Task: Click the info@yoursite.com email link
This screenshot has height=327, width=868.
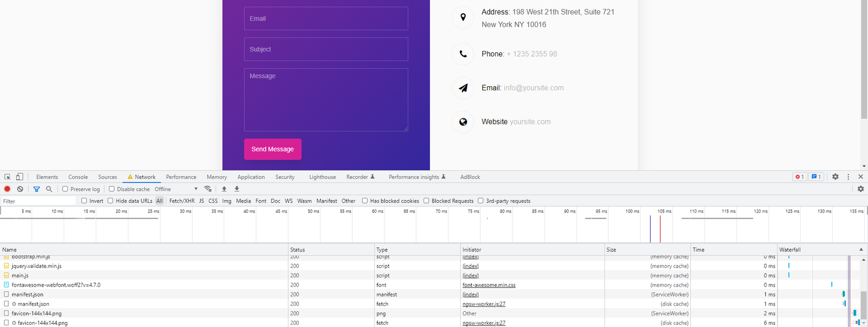Action: click(533, 88)
